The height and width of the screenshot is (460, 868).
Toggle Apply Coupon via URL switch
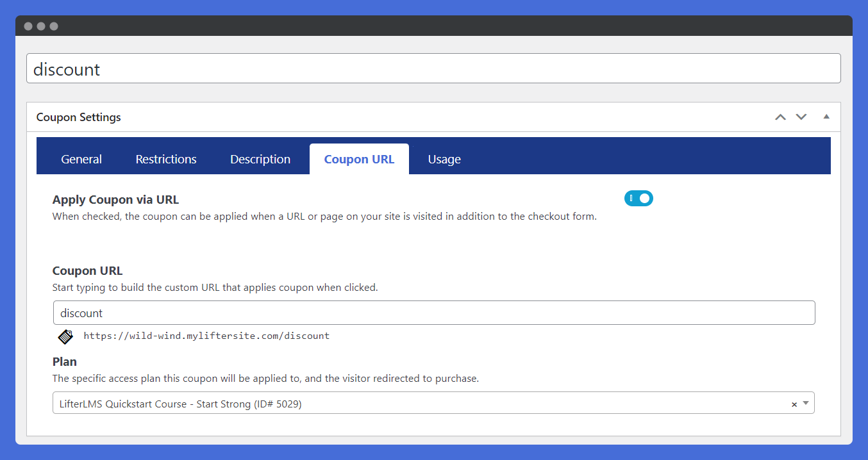[638, 199]
